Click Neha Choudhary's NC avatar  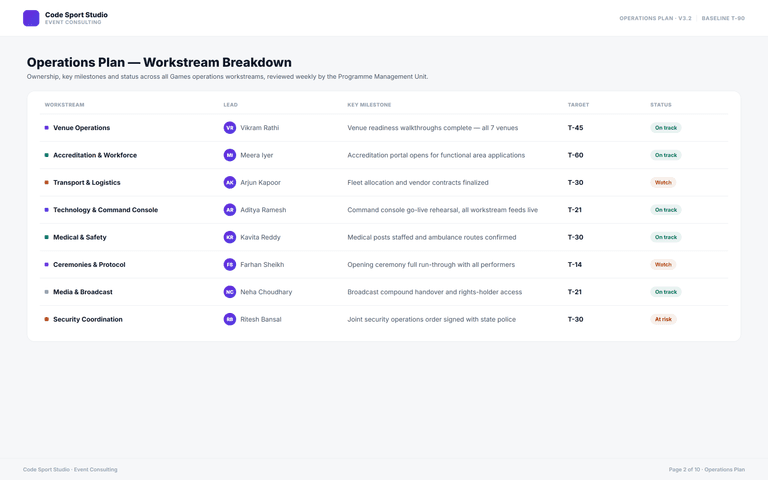pos(230,292)
